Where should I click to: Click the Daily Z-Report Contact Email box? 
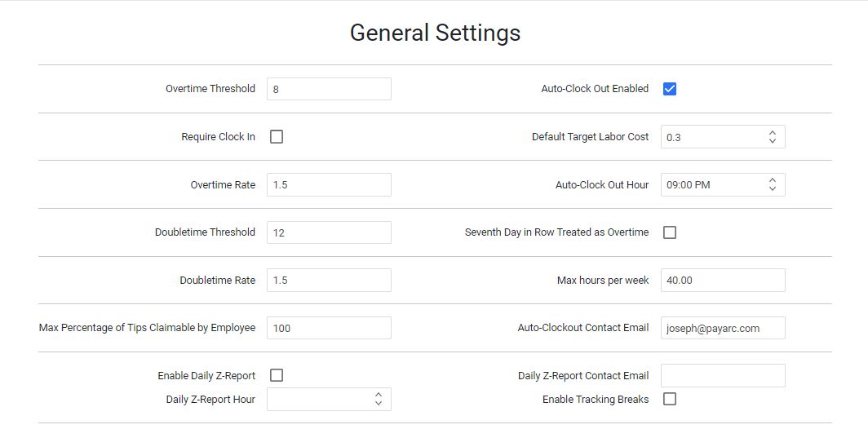(x=723, y=376)
